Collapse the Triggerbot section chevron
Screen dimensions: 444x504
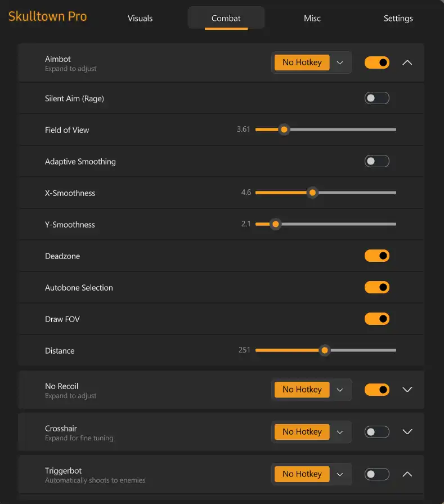coord(407,474)
